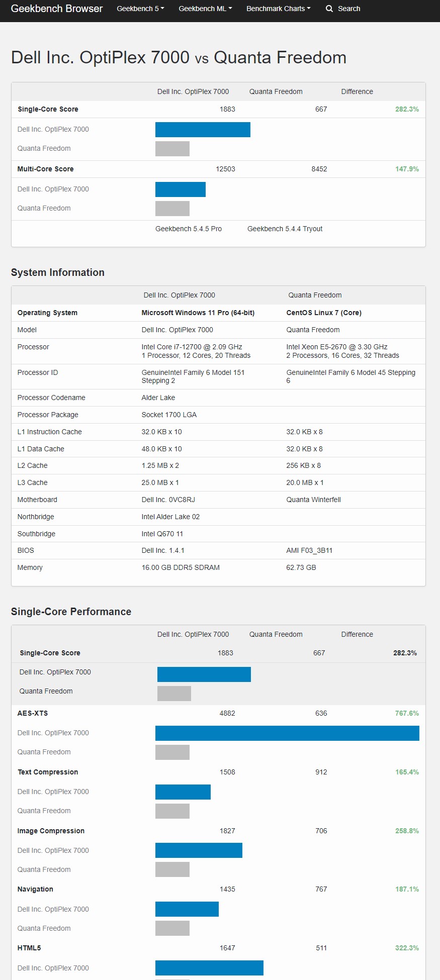Select the Intel Core i7-12700 processor text
Image resolution: width=440 pixels, height=980 pixels.
point(192,347)
